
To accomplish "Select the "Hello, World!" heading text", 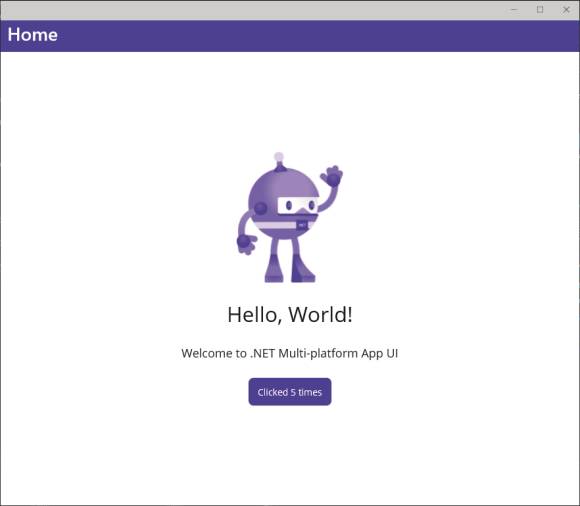I will click(290, 314).
